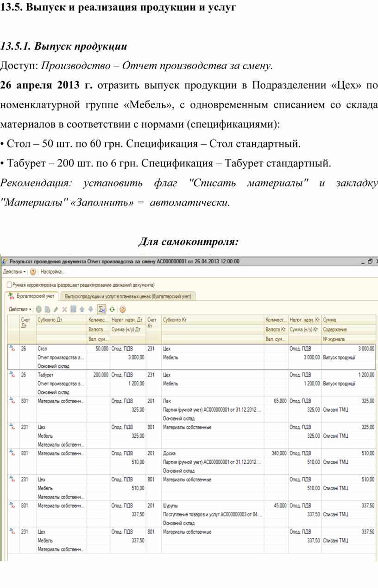Screen dimensions: 378x588
Task: Click the Copy entry toolbar icon
Action: tap(47, 309)
